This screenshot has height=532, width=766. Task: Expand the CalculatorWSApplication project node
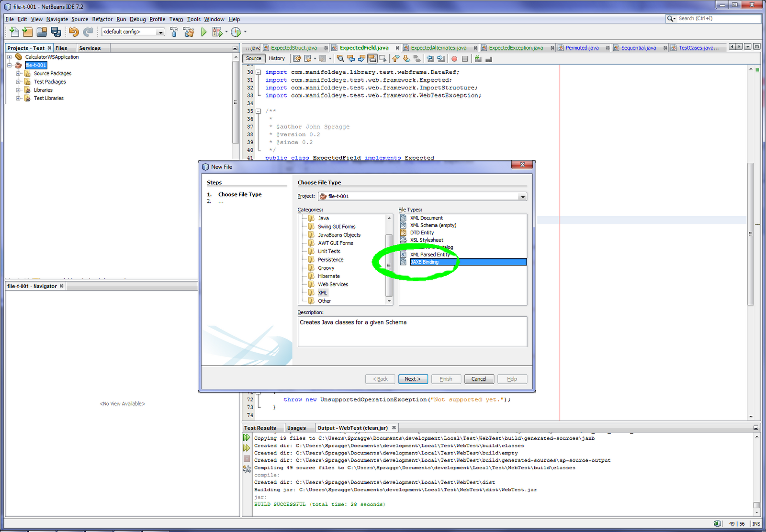10,57
